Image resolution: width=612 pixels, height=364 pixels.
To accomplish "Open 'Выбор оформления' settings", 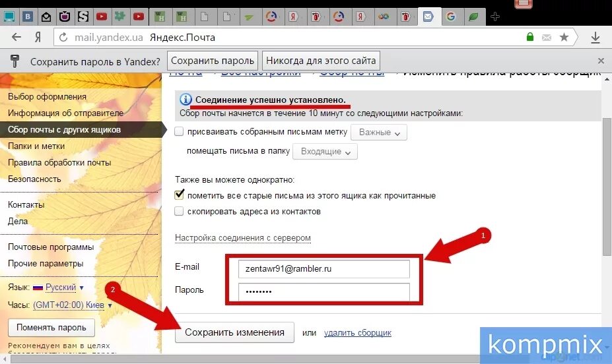I will (47, 97).
